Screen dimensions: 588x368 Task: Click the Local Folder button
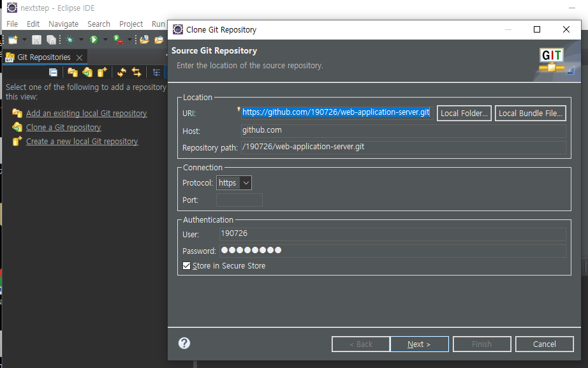pos(464,114)
